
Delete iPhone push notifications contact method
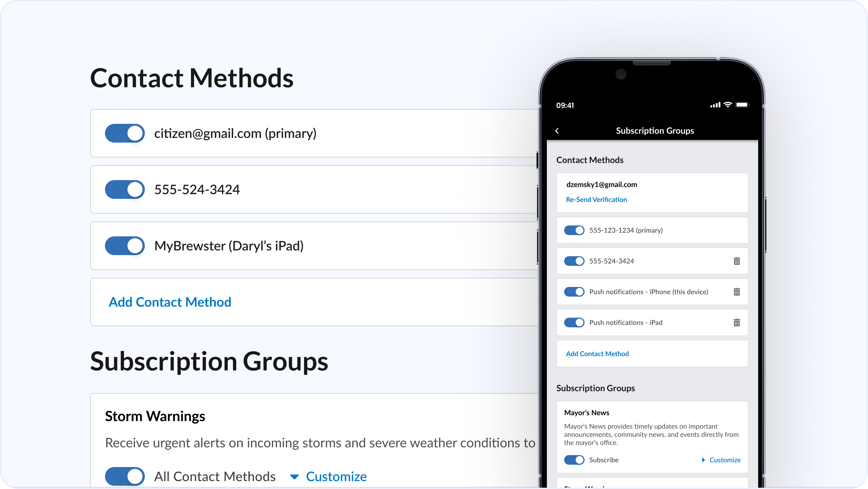click(737, 292)
